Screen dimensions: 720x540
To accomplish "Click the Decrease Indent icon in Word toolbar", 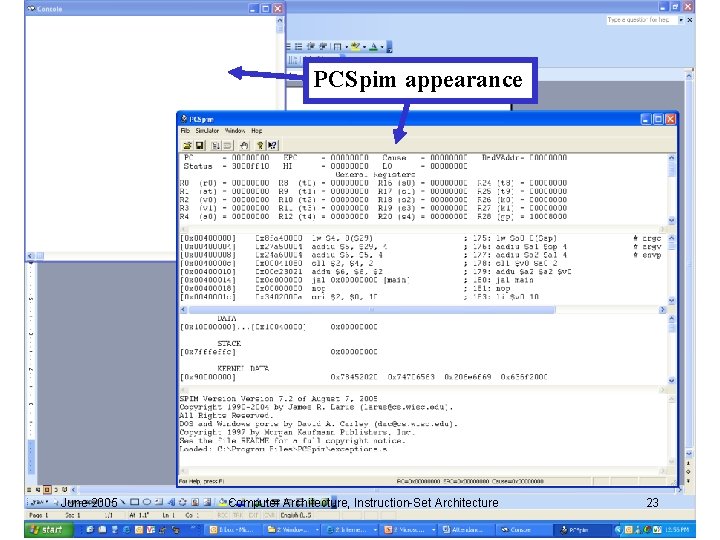I will tap(311, 46).
